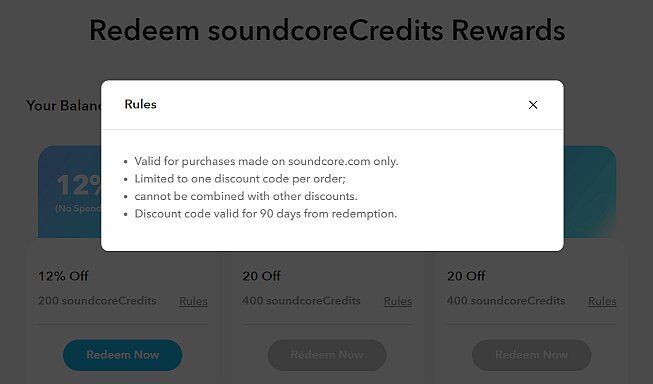Click the middle card's 400 soundcoreCredits text
Image resolution: width=653 pixels, height=384 pixels.
[x=302, y=301]
